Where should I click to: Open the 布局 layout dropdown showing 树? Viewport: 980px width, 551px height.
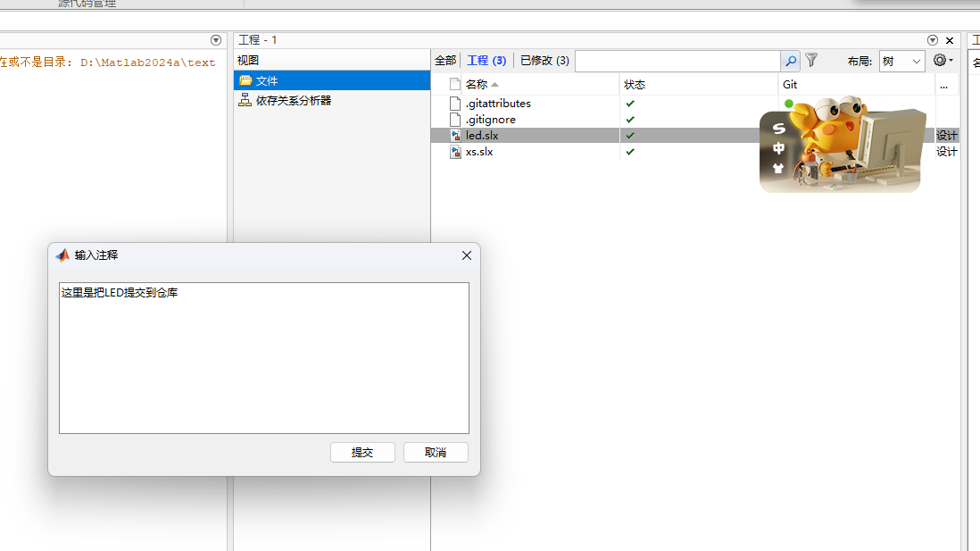click(901, 61)
